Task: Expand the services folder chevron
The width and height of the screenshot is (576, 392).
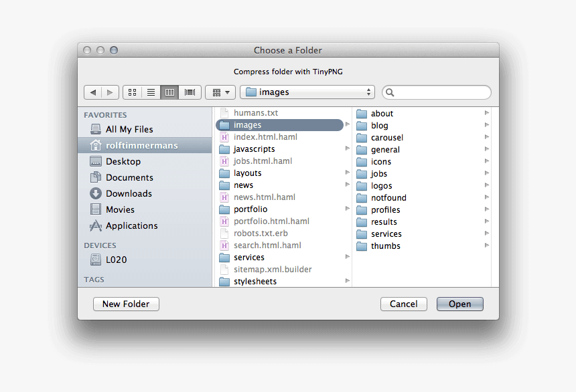Action: 347,257
